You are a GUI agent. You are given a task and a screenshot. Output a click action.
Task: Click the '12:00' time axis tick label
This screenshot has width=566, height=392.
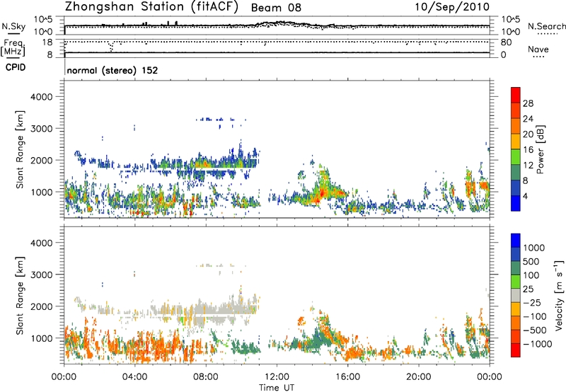[277, 377]
